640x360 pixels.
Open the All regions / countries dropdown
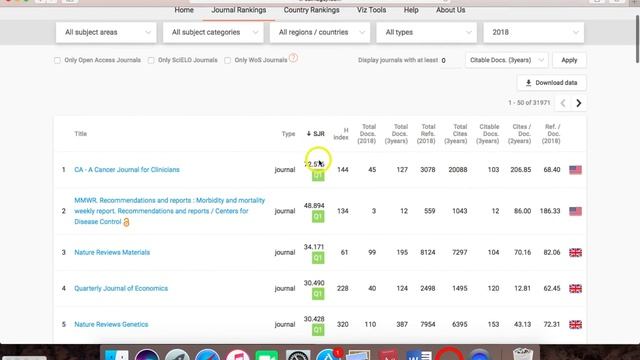320,32
